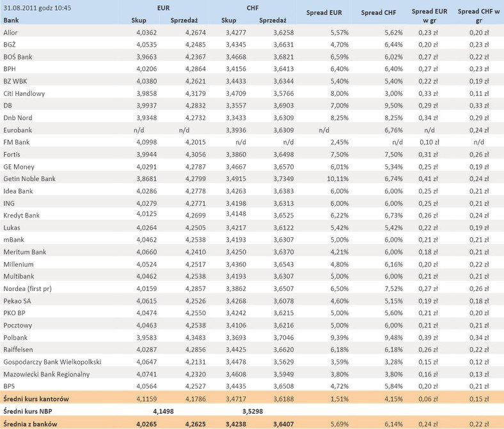Select the 'CHF' group header
Screen dimensions: 504x429
coord(253,8)
